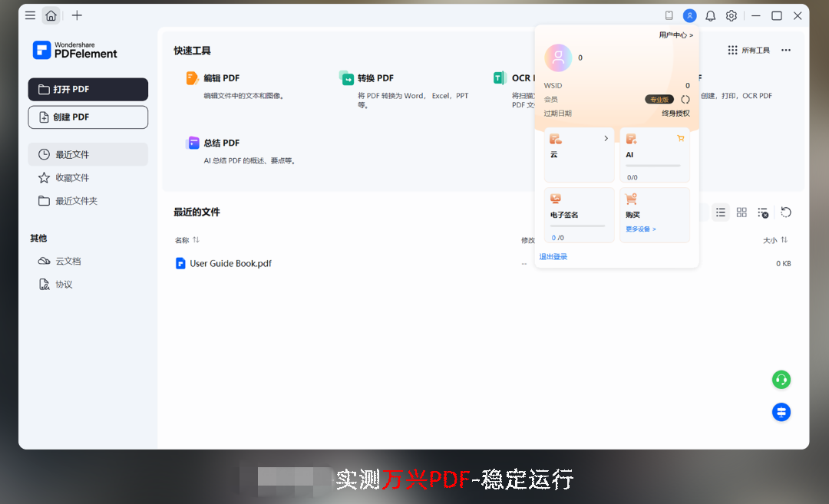Click the 电子签名 usage progress bar

pos(578,226)
